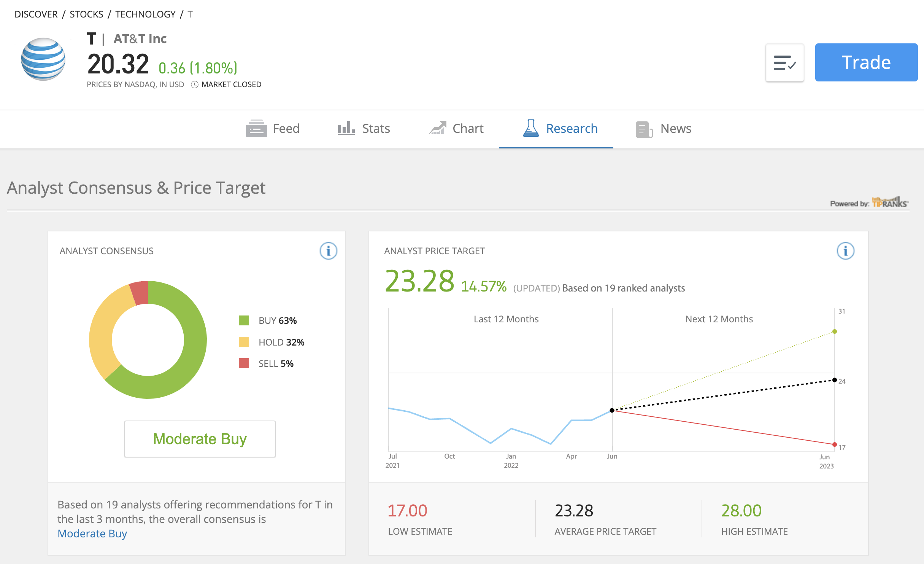The height and width of the screenshot is (564, 924).
Task: Follow the blue Moderate Buy link
Action: (x=92, y=534)
